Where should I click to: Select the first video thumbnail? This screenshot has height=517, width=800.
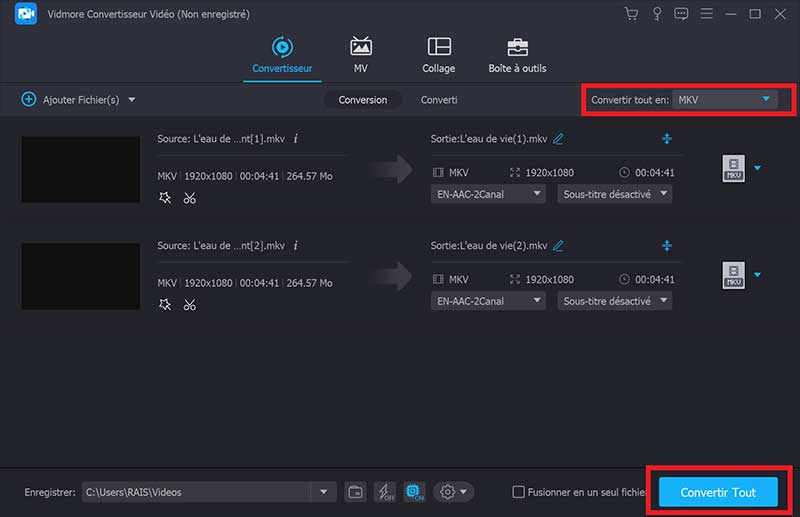tap(81, 168)
